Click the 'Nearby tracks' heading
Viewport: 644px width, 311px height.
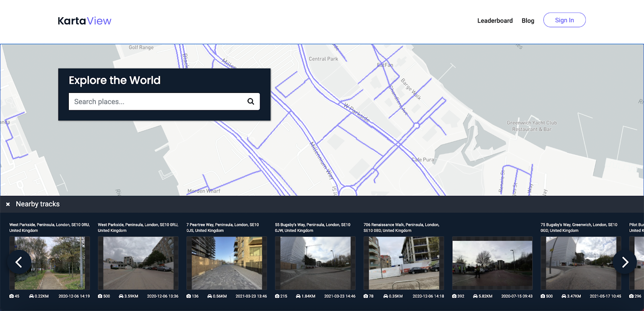(x=38, y=204)
